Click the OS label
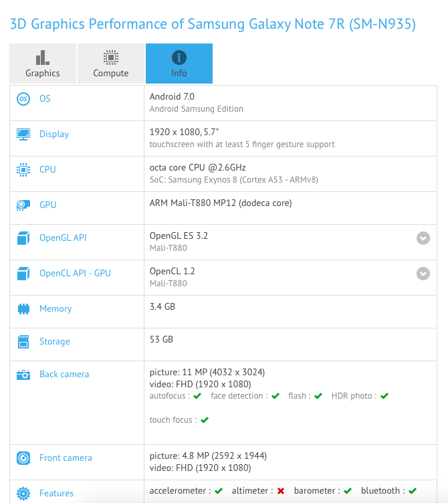The height and width of the screenshot is (503, 448). tap(45, 98)
